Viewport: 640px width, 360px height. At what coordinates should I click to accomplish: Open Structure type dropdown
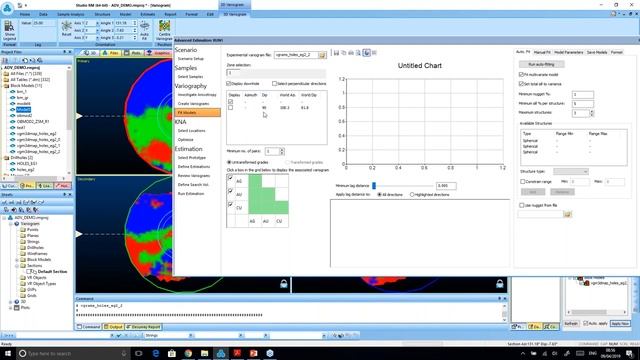571,171
